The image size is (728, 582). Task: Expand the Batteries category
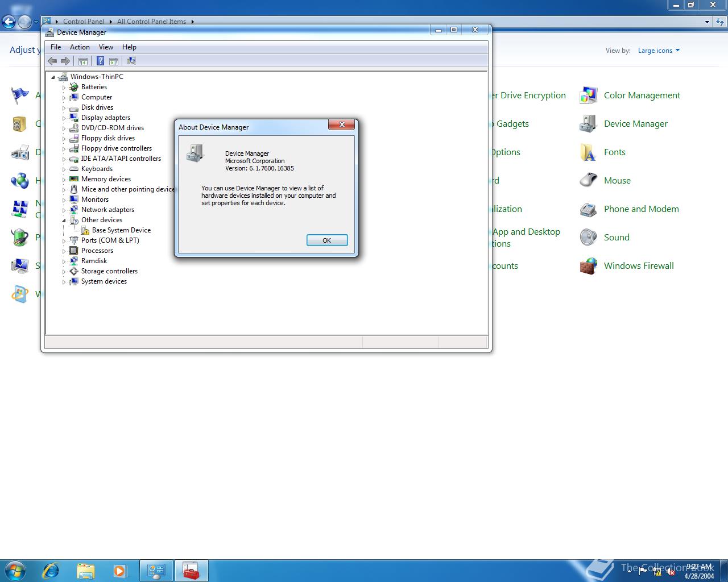(64, 88)
